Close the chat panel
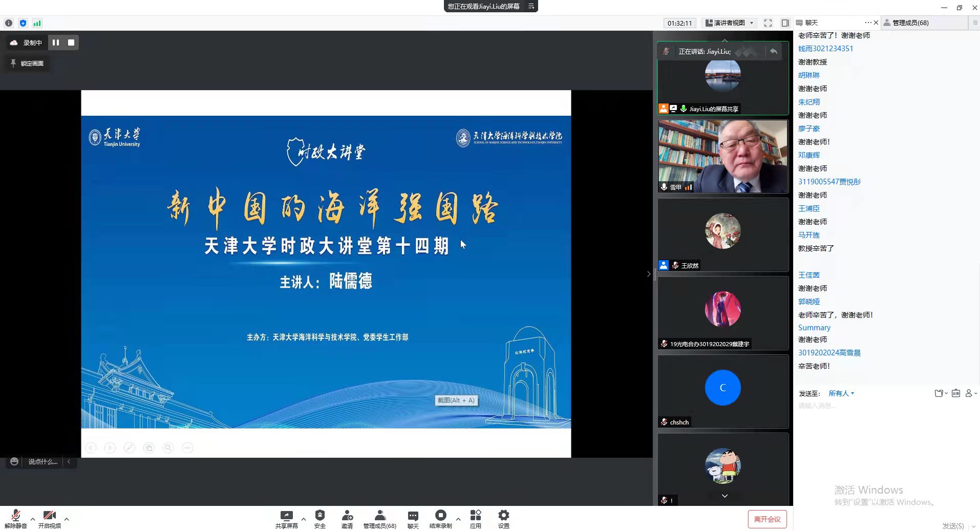Viewport: 980px width, 531px height. 876,23
